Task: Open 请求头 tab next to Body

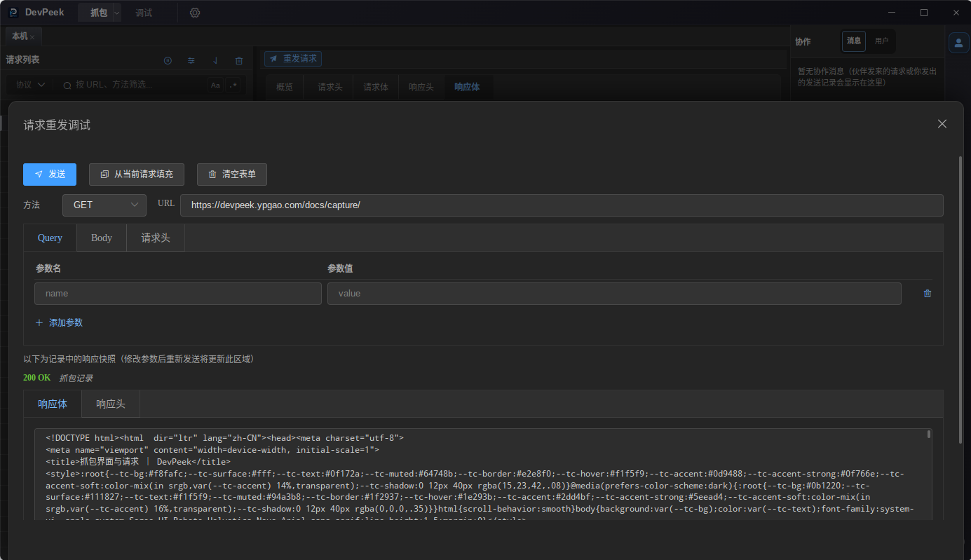Action: click(x=156, y=238)
